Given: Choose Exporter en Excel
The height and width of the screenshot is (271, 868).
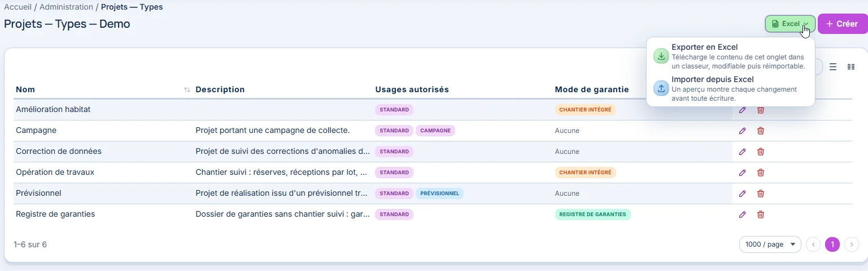Looking at the screenshot, I should 731,57.
